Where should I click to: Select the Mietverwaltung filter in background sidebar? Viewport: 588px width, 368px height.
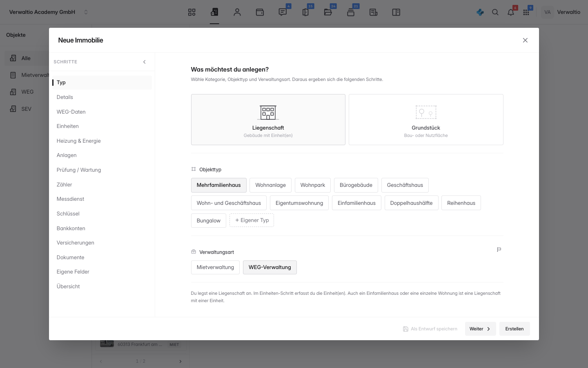27,75
